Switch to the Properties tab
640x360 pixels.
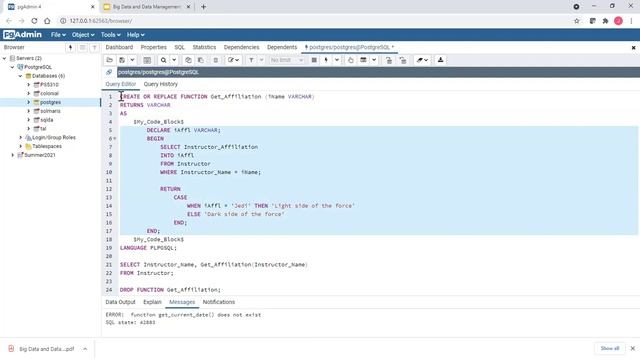[153, 47]
